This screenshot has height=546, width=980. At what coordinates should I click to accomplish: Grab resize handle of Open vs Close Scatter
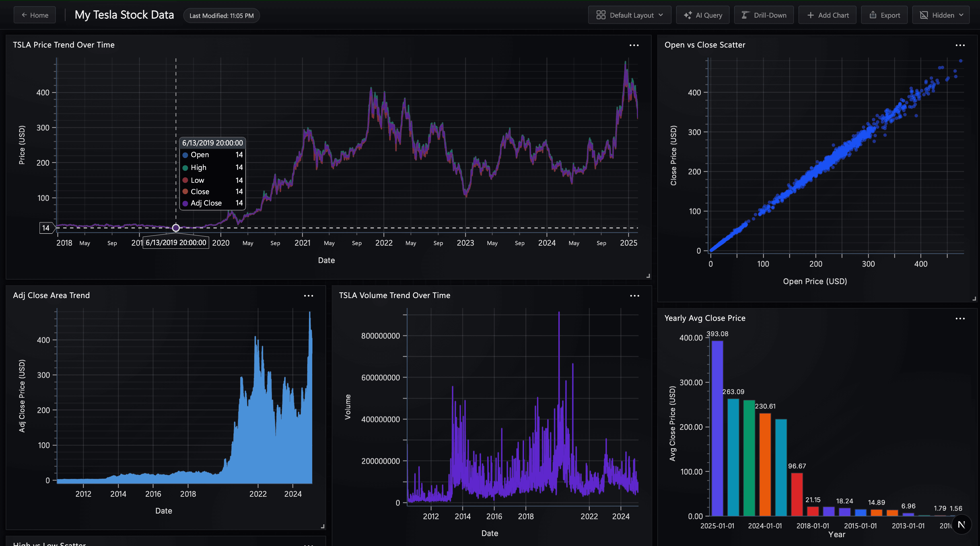(x=974, y=299)
